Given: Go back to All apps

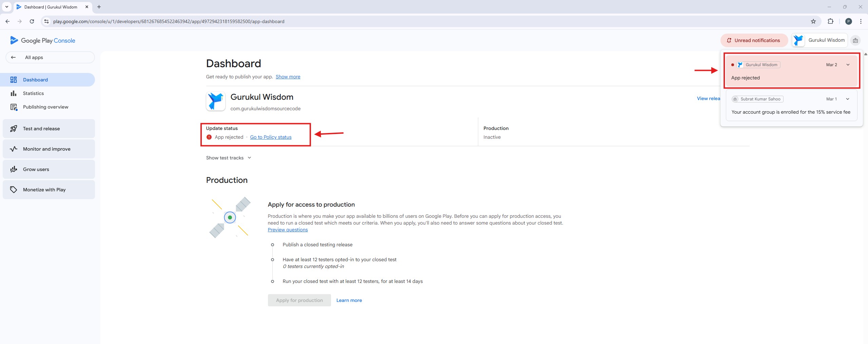Looking at the screenshot, I should 34,57.
